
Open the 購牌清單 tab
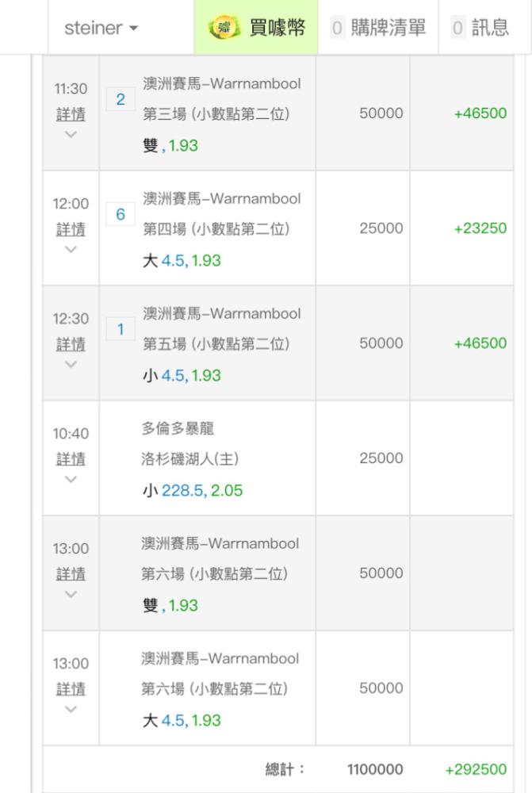coord(378,27)
